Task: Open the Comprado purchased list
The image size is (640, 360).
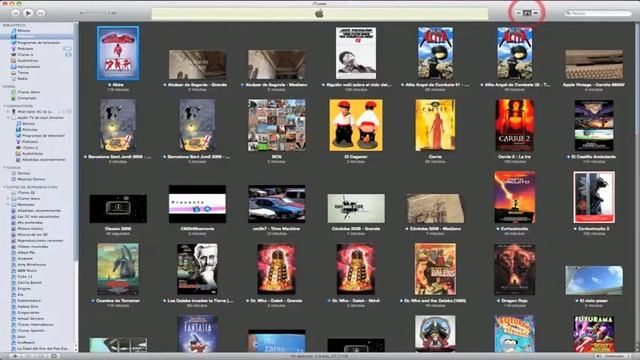Action: [x=27, y=98]
